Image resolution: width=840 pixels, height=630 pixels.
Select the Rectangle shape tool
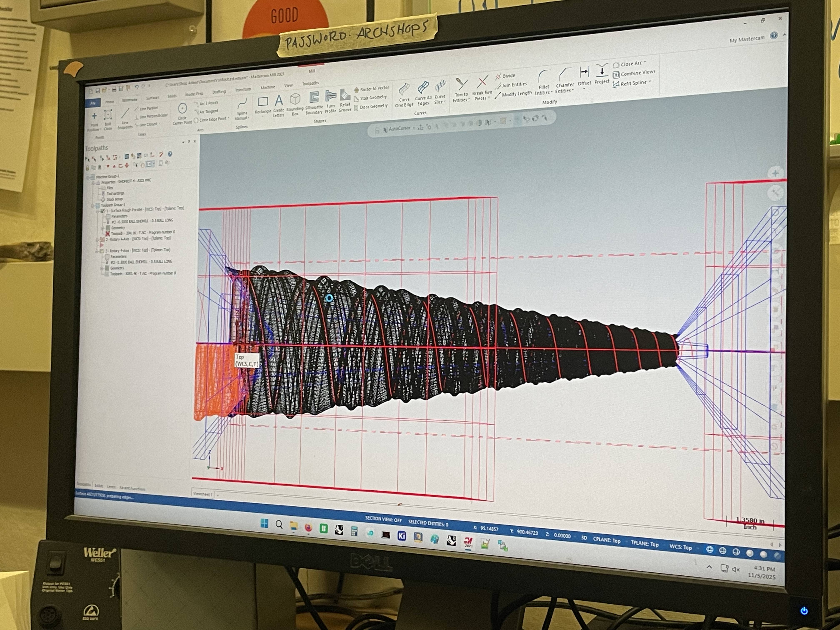(263, 102)
